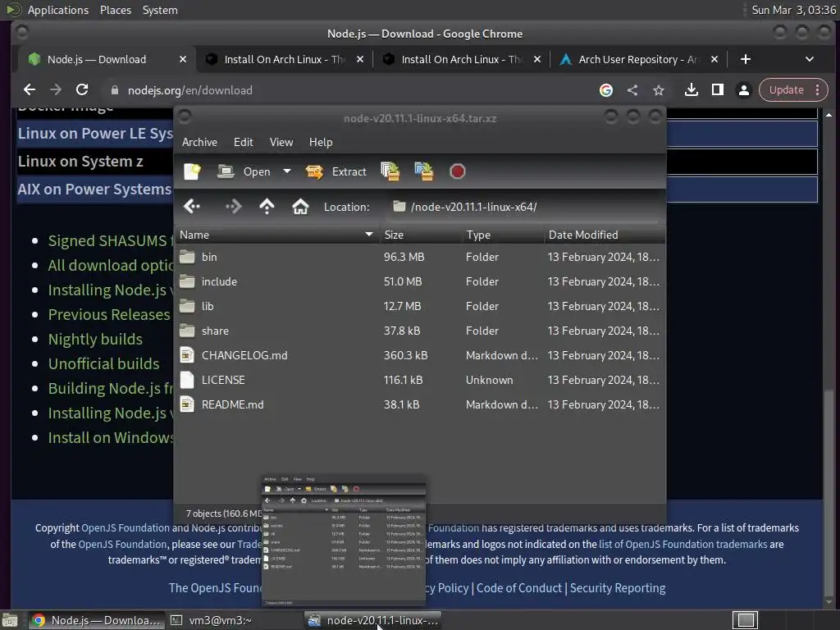Open the Places menu
This screenshot has width=840, height=630.
tap(115, 10)
